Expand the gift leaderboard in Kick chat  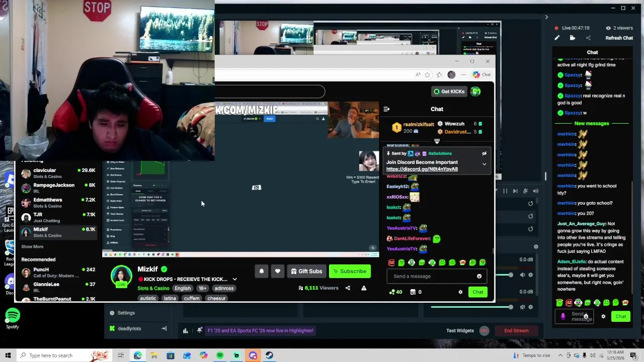(437, 142)
